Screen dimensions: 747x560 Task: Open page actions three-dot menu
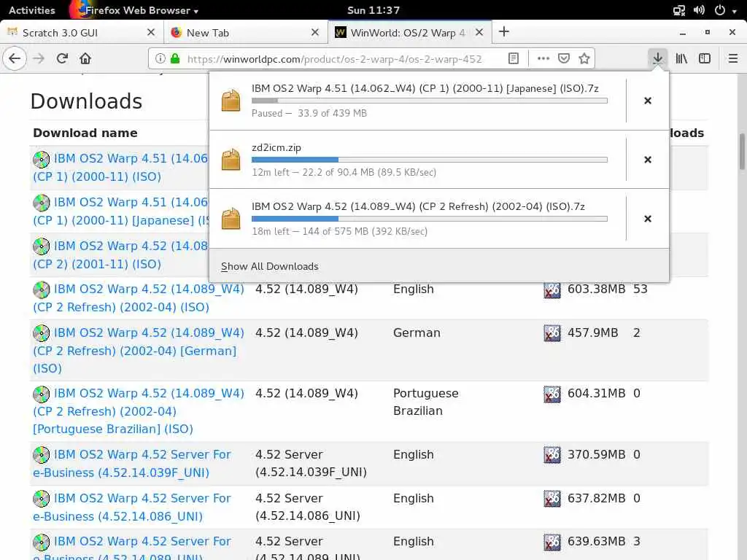(x=543, y=58)
